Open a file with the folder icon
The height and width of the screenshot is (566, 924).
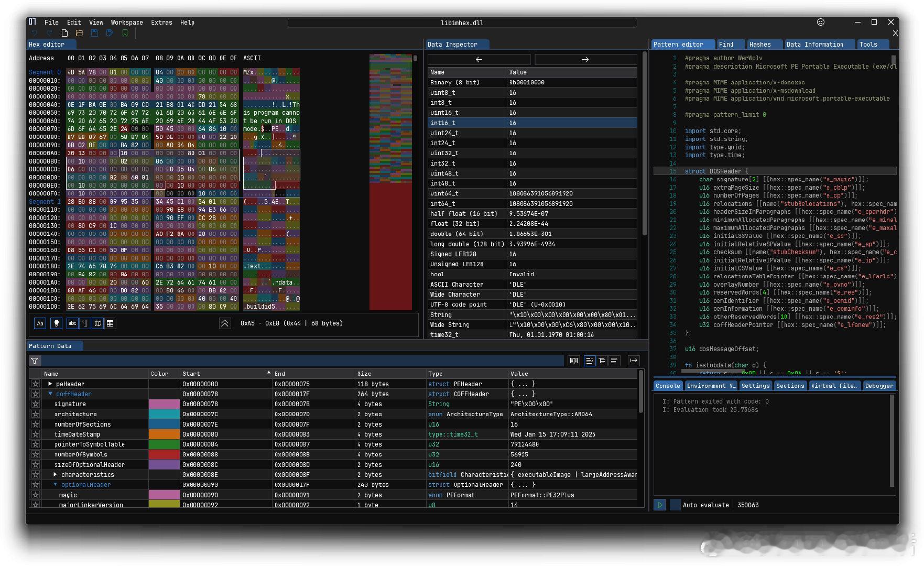(79, 33)
